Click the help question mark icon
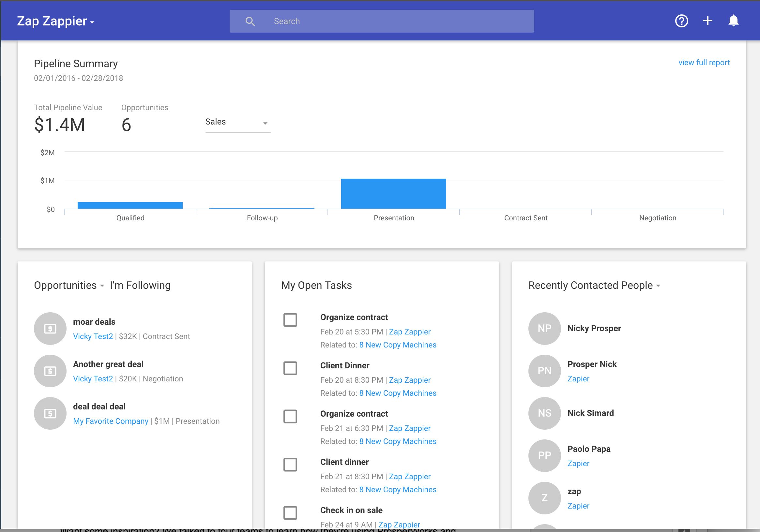The image size is (760, 532). click(681, 21)
